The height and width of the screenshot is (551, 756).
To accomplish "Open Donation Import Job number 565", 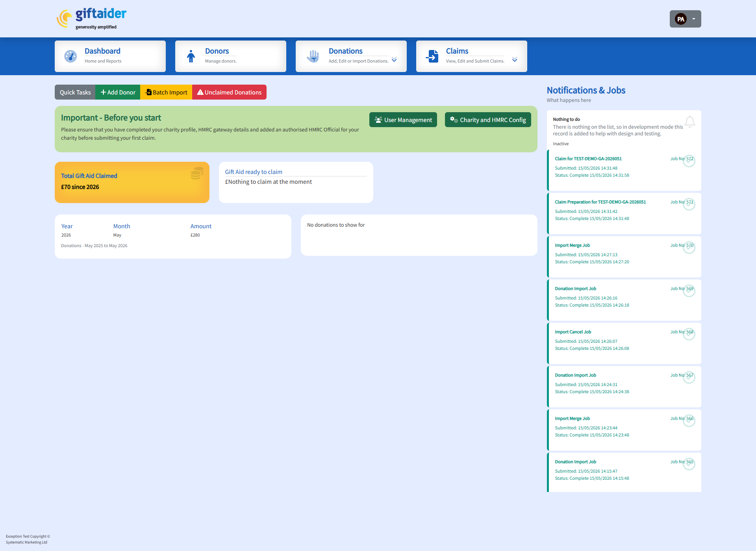I will [x=624, y=472].
